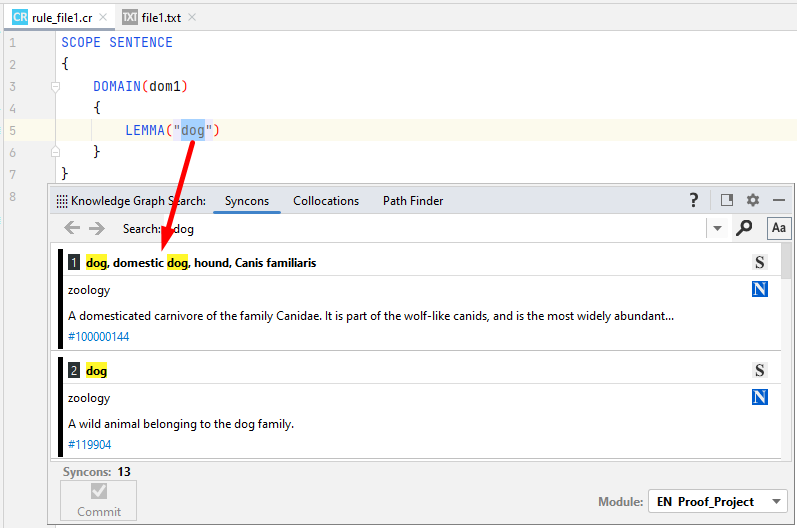
Task: Click the N icon of second syncon
Action: coord(760,398)
